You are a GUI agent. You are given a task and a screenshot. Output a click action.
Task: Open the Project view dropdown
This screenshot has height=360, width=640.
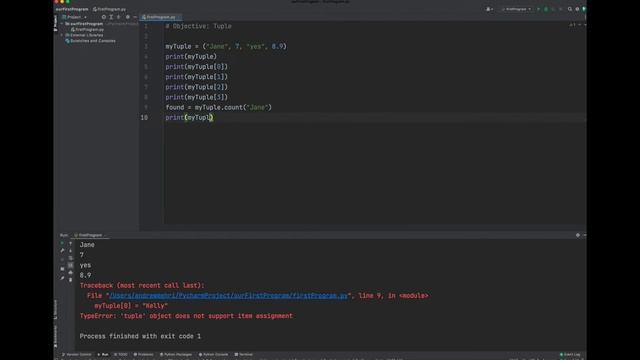pos(74,17)
